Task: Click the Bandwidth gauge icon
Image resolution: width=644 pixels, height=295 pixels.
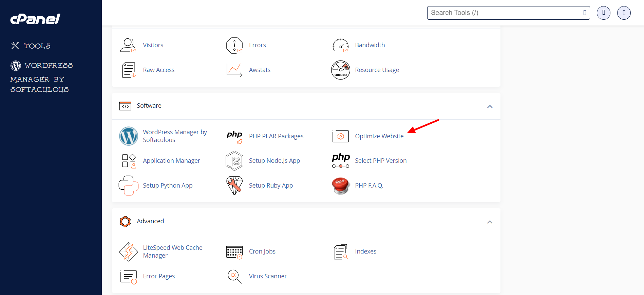Action: [x=341, y=45]
